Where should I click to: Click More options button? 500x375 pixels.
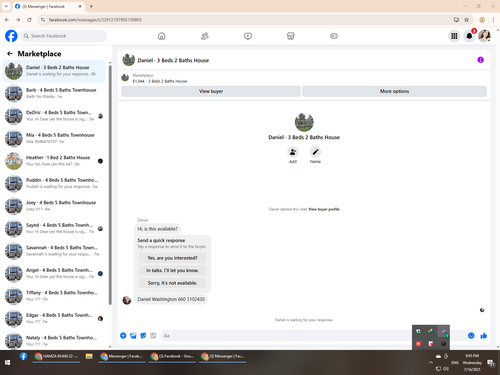(x=394, y=91)
